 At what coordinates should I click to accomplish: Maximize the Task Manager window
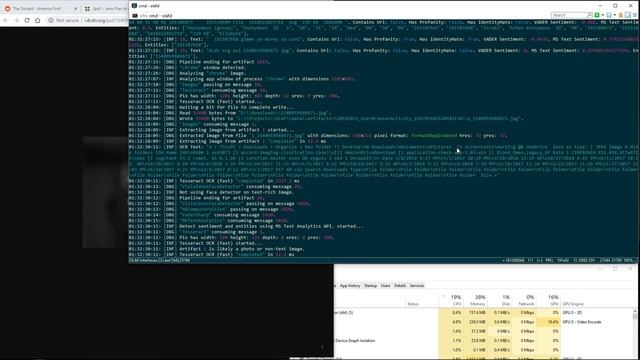tap(615, 269)
